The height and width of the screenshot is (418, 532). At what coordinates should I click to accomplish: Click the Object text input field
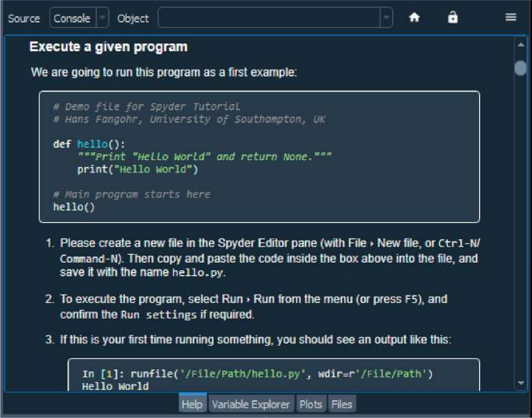[268, 18]
